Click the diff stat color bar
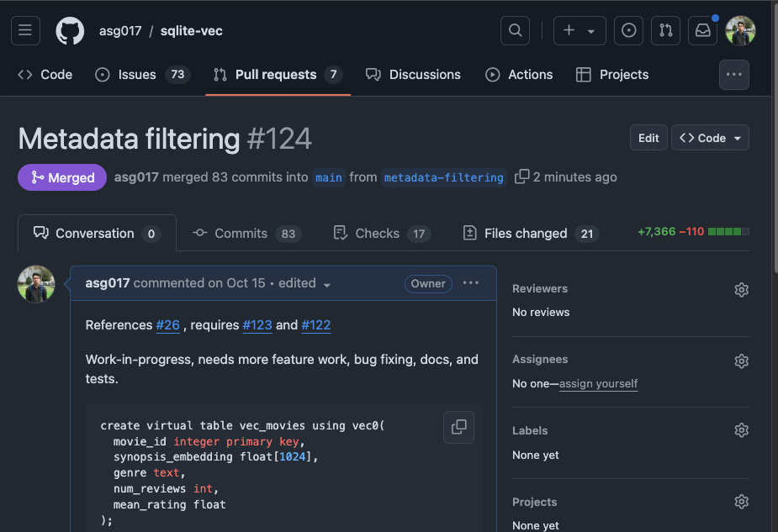The width and height of the screenshot is (778, 532). point(728,232)
